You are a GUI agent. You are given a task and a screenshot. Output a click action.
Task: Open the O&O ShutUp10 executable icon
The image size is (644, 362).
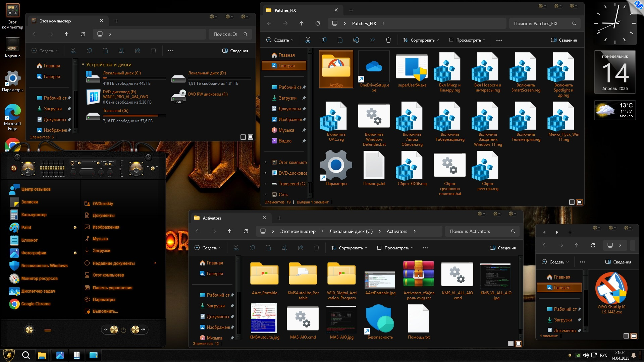coord(611,288)
